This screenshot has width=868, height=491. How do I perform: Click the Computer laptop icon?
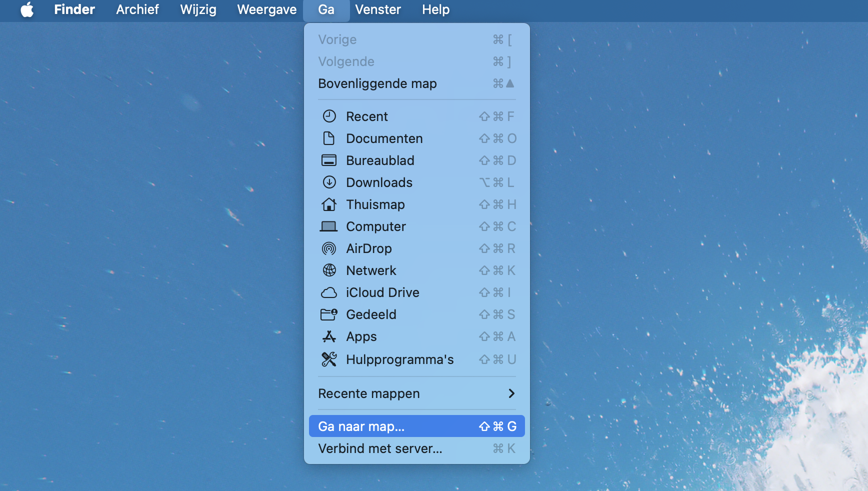pyautogui.click(x=329, y=226)
